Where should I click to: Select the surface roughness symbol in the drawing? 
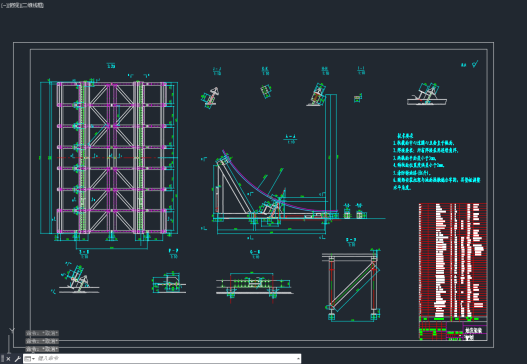point(475,64)
